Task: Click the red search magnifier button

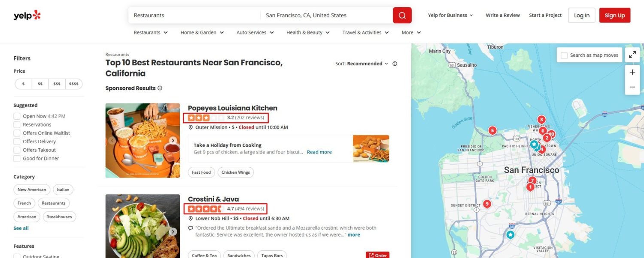Action: [402, 15]
